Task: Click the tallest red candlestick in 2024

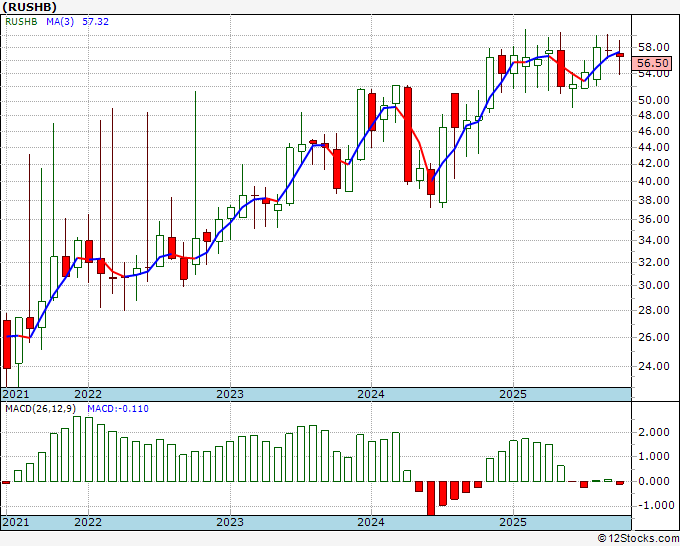Action: 408,135
